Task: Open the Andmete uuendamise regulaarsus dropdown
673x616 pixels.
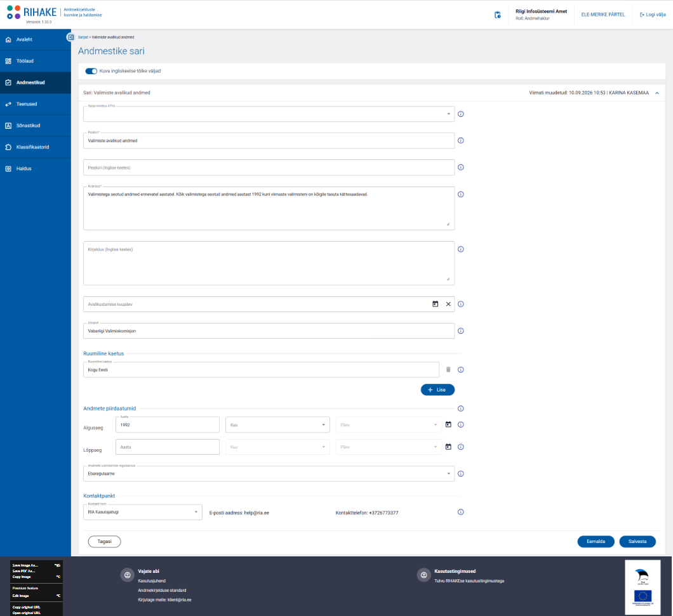Action: pyautogui.click(x=269, y=474)
